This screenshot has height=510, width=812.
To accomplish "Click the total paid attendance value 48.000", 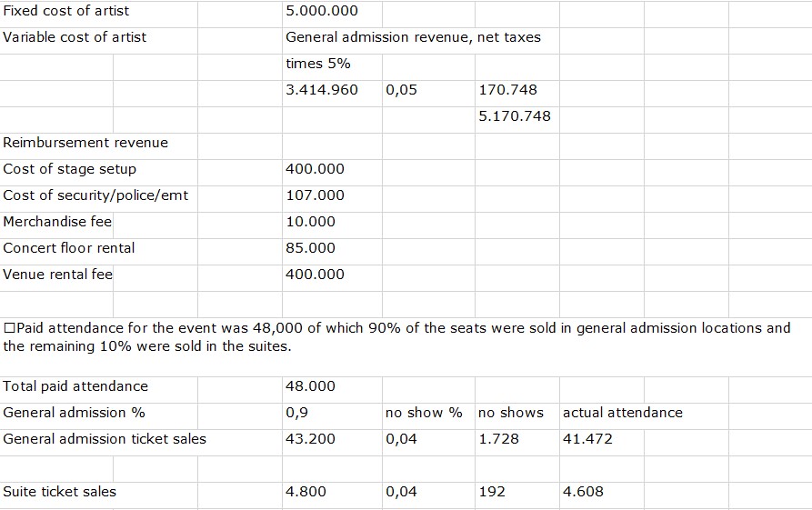I will (310, 386).
